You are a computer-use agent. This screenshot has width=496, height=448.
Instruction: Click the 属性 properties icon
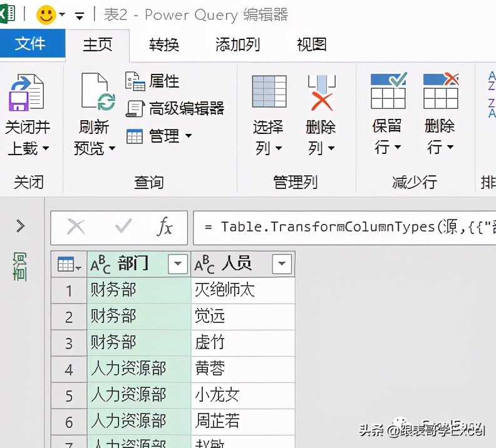135,81
